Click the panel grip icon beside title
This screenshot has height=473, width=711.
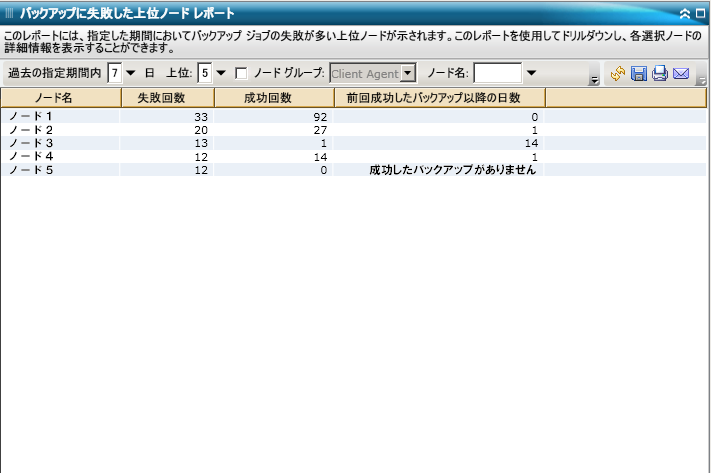(10, 13)
